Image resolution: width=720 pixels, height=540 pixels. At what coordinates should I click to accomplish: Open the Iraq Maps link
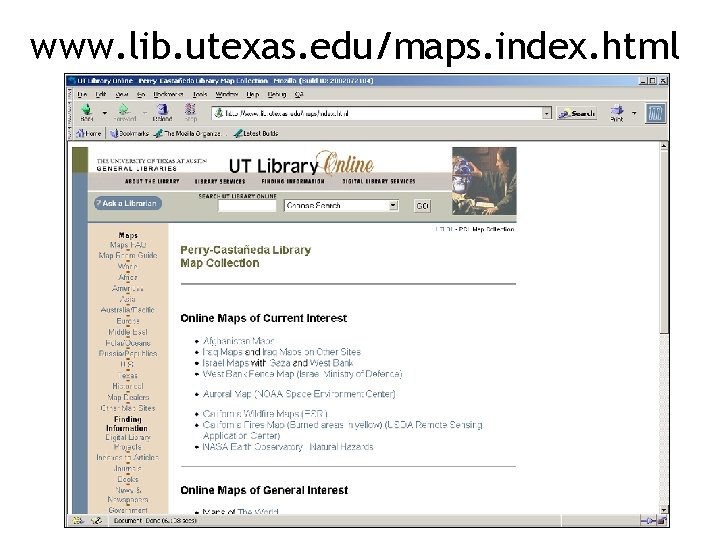tap(222, 352)
